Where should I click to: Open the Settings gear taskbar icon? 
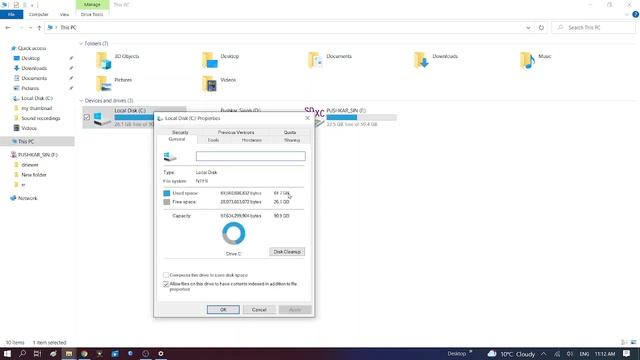[161, 354]
